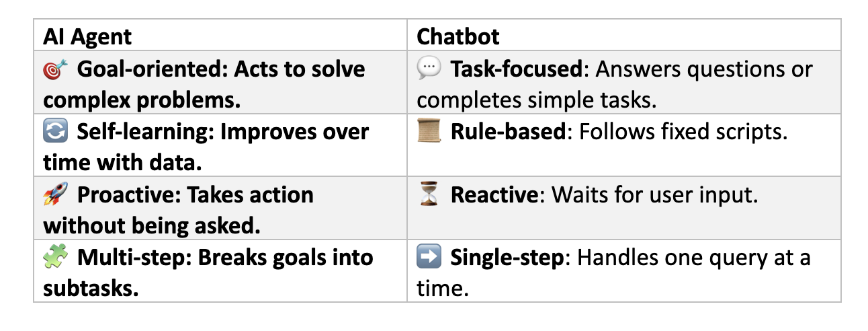Viewport: 868px width, 331px height.
Task: Click the blue right-arrow icon
Action: coord(428,258)
